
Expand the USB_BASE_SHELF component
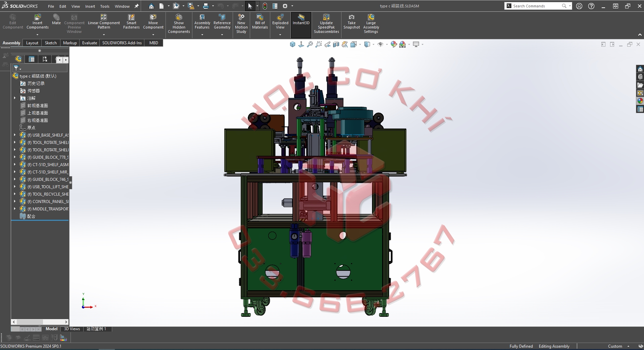(14, 135)
